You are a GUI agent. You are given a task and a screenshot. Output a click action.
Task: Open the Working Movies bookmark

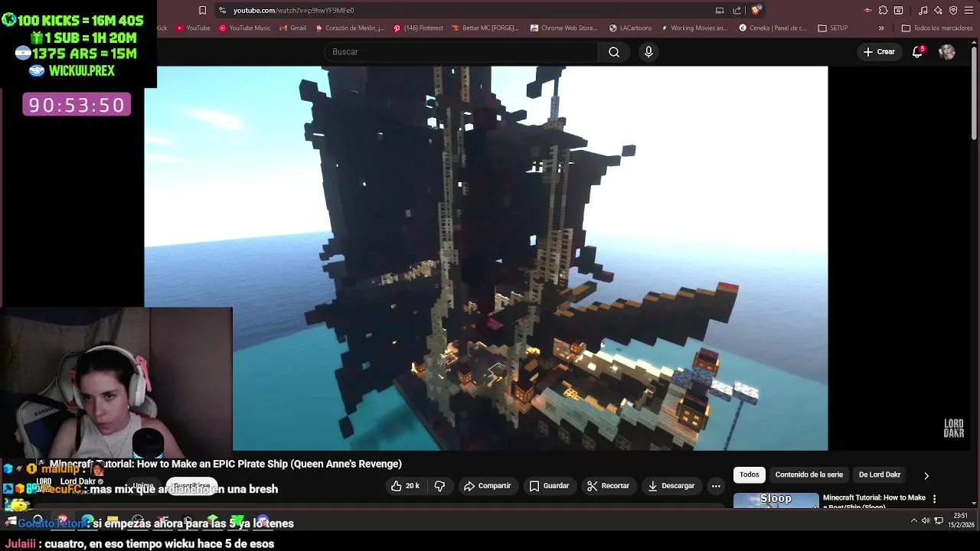click(x=694, y=28)
